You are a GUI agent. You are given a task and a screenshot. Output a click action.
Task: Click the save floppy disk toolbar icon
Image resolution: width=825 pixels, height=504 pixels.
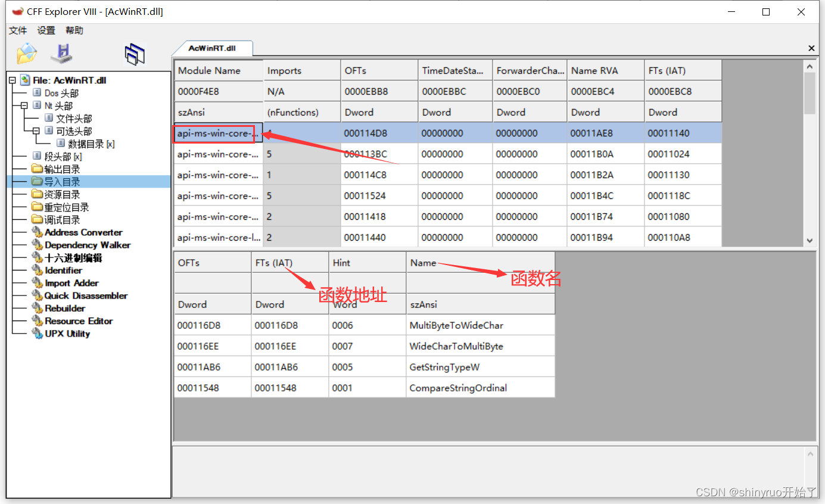click(x=61, y=54)
